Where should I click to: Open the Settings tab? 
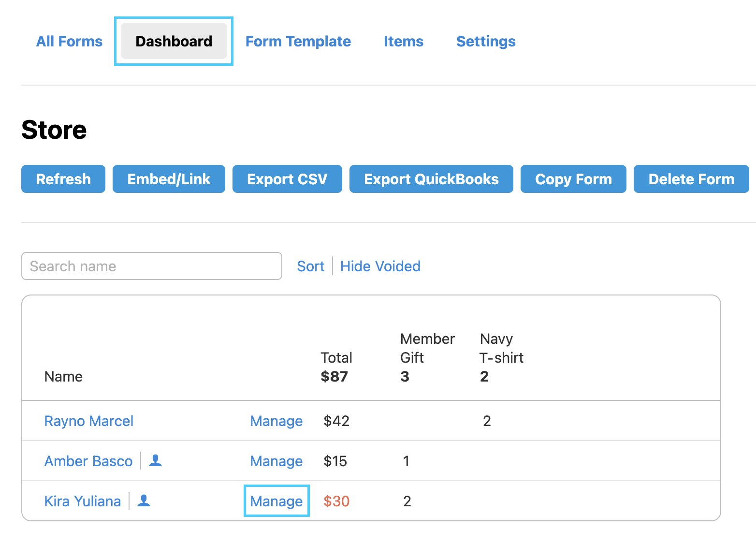click(x=485, y=42)
